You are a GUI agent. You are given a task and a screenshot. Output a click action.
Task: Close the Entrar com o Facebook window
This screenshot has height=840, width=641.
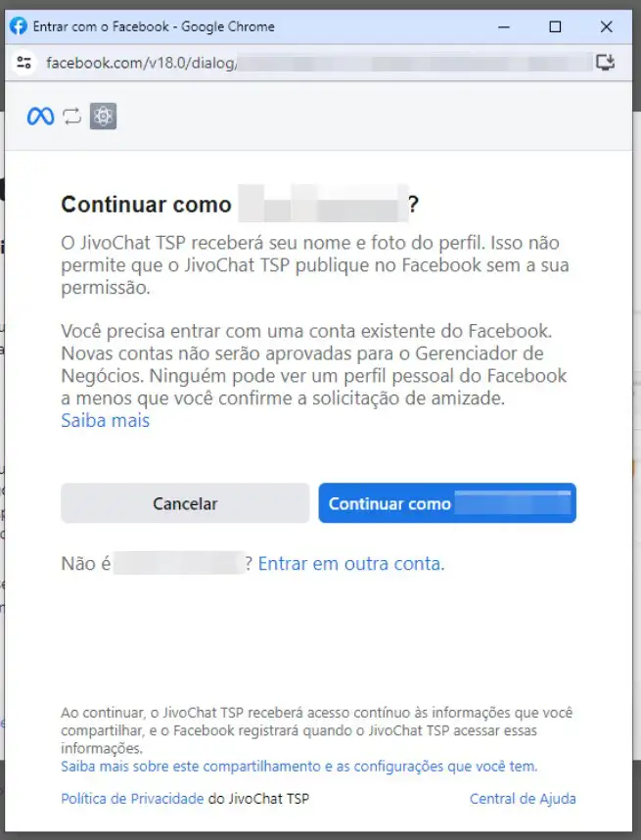pyautogui.click(x=606, y=26)
